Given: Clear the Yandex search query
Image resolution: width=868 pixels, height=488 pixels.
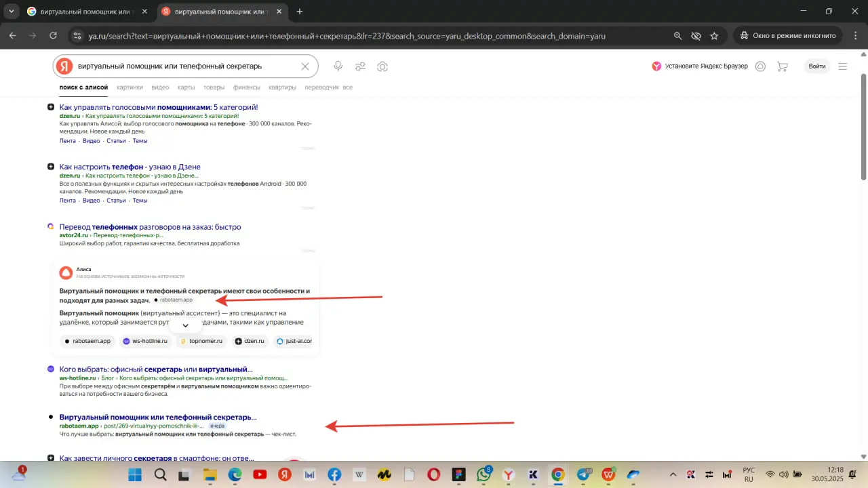Looking at the screenshot, I should [305, 66].
